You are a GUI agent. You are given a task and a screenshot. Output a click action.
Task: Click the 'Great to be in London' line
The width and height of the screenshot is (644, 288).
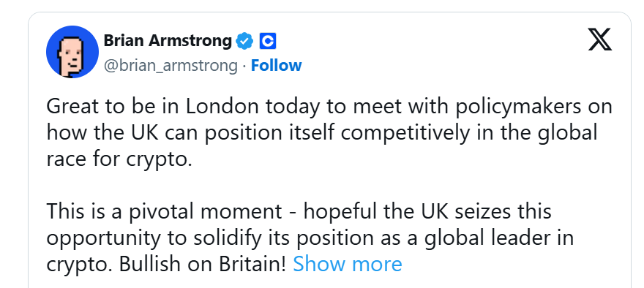(329, 107)
